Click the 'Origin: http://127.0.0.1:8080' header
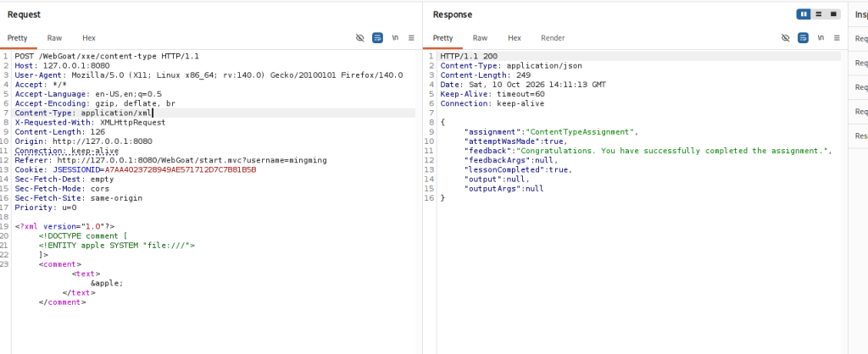 (83, 141)
